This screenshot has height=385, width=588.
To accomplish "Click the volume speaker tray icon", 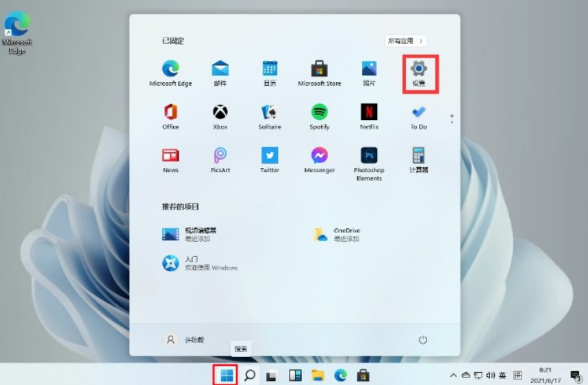I will click(x=491, y=375).
